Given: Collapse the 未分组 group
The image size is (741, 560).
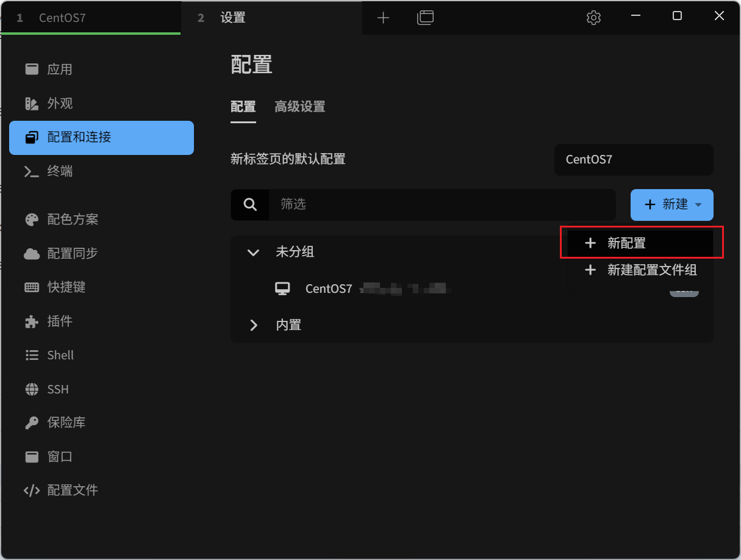Looking at the screenshot, I should click(253, 252).
